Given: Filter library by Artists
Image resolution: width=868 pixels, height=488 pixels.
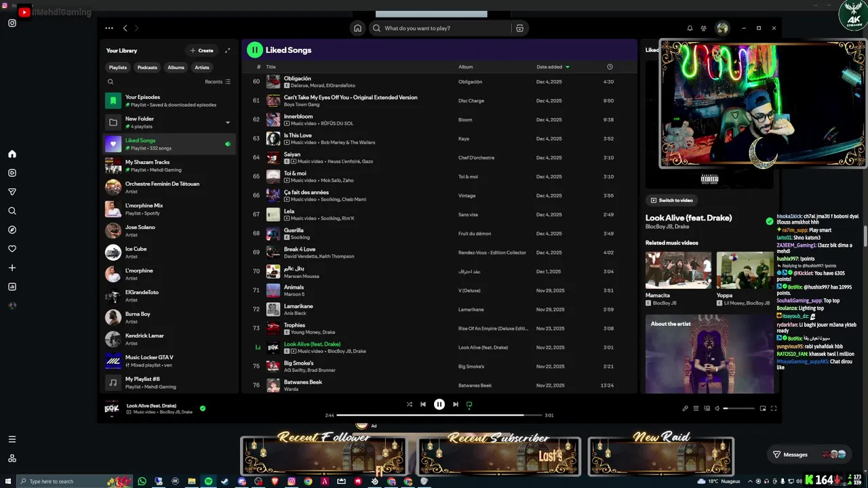Looking at the screenshot, I should click(202, 67).
